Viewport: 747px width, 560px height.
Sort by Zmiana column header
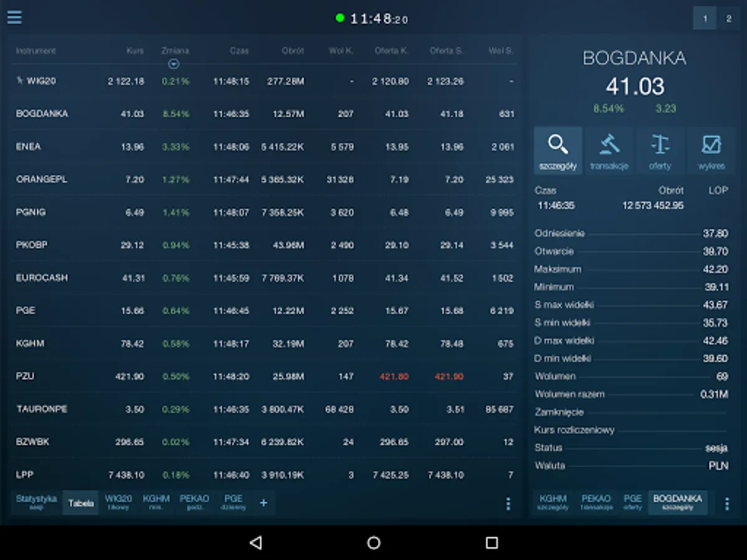click(175, 50)
